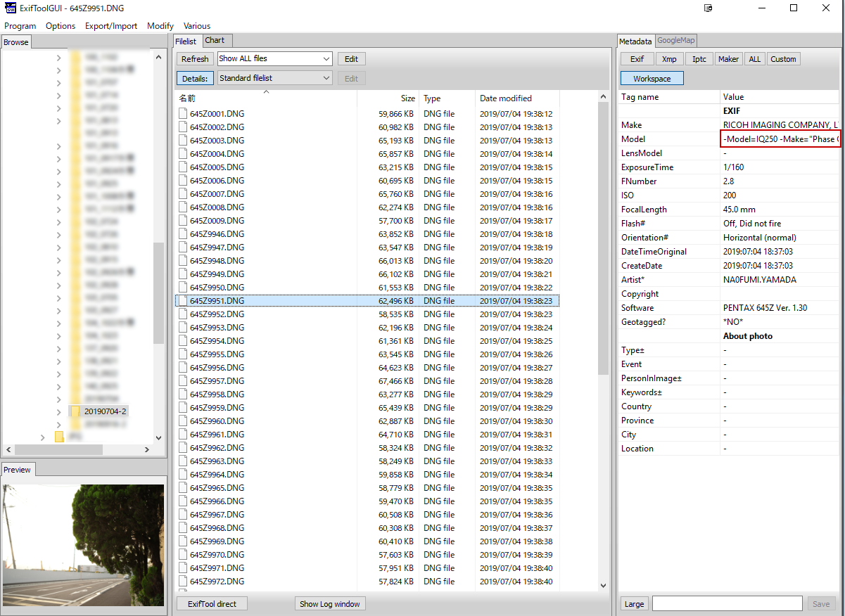Expand the 20190704-2 folder tree node
This screenshot has height=616, width=845.
[58, 411]
